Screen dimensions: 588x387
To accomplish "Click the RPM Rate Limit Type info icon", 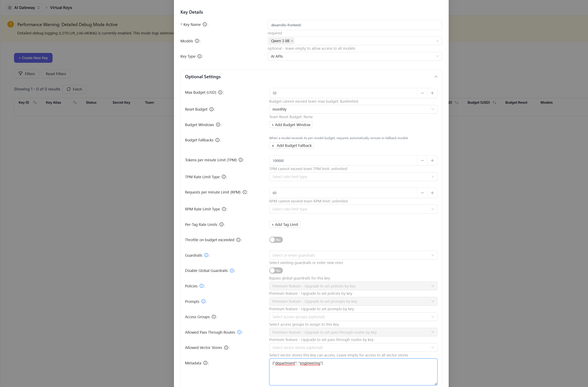I will 224,209.
